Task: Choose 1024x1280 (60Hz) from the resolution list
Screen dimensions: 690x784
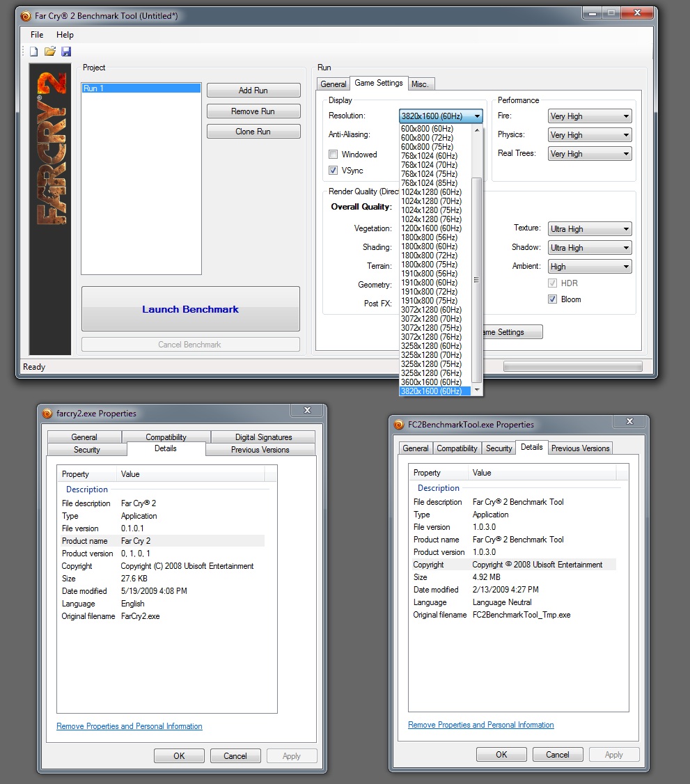Action: coord(435,192)
